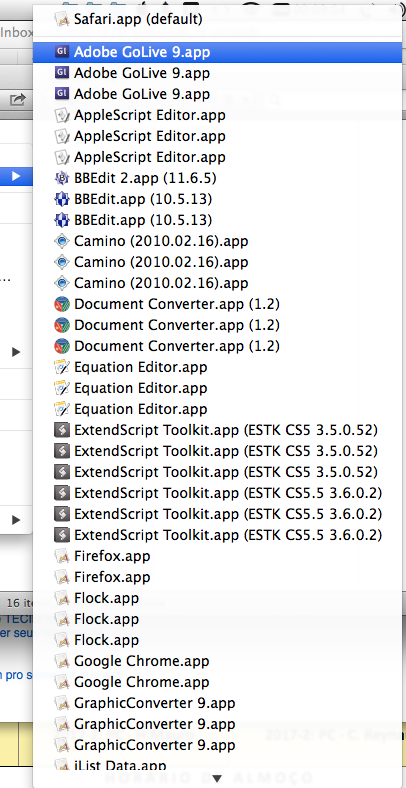Select the last Equation Editor.app entry
This screenshot has height=788, width=406.
pyautogui.click(x=218, y=410)
